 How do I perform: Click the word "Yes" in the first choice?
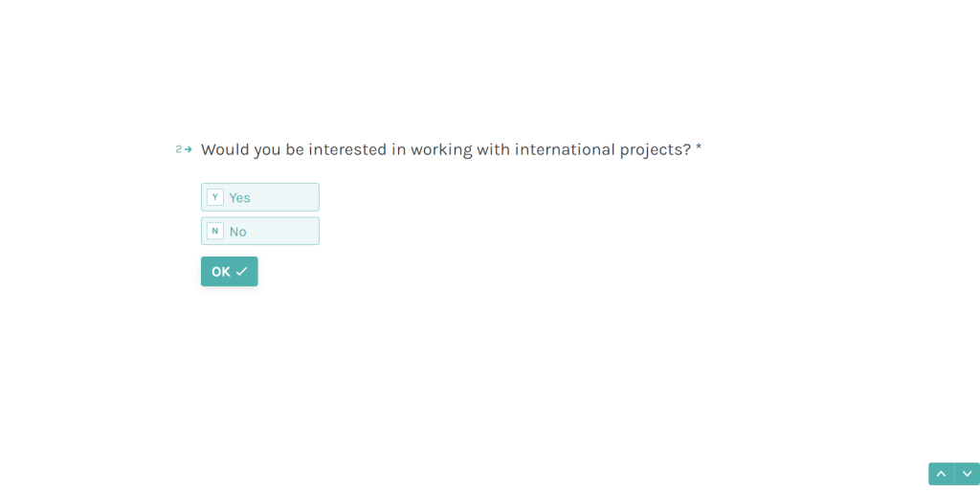pos(239,198)
